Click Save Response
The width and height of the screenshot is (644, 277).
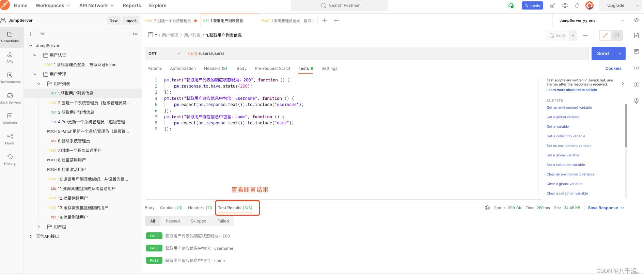tap(603, 208)
